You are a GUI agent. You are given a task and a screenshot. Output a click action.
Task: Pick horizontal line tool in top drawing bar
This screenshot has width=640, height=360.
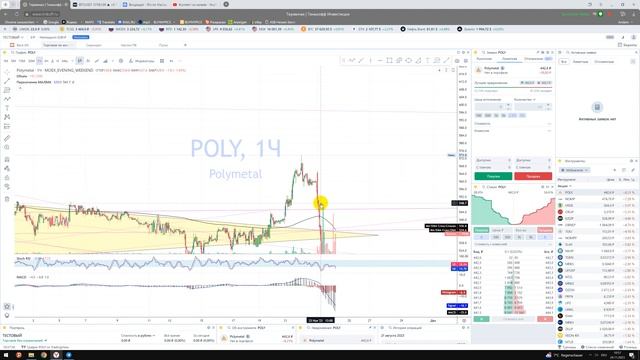[380, 60]
